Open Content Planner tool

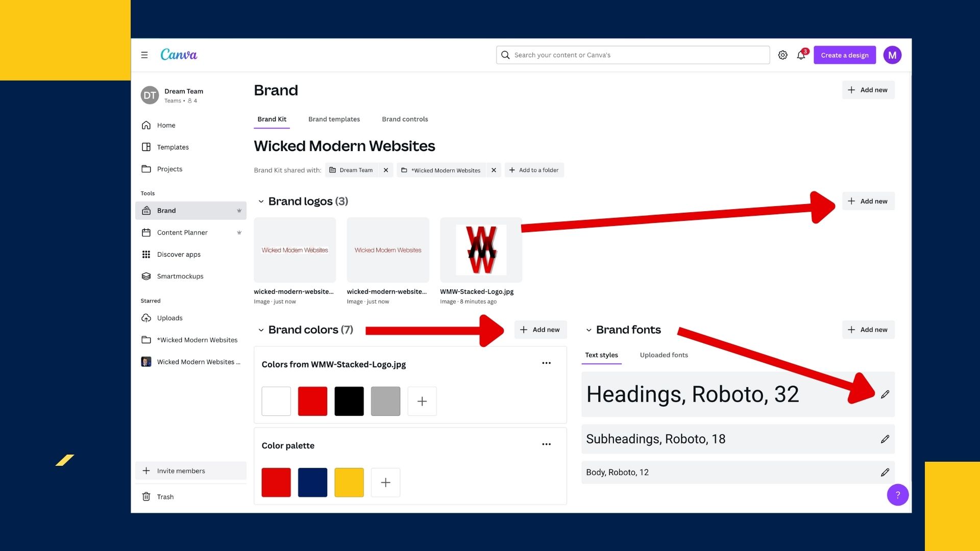[191, 233]
